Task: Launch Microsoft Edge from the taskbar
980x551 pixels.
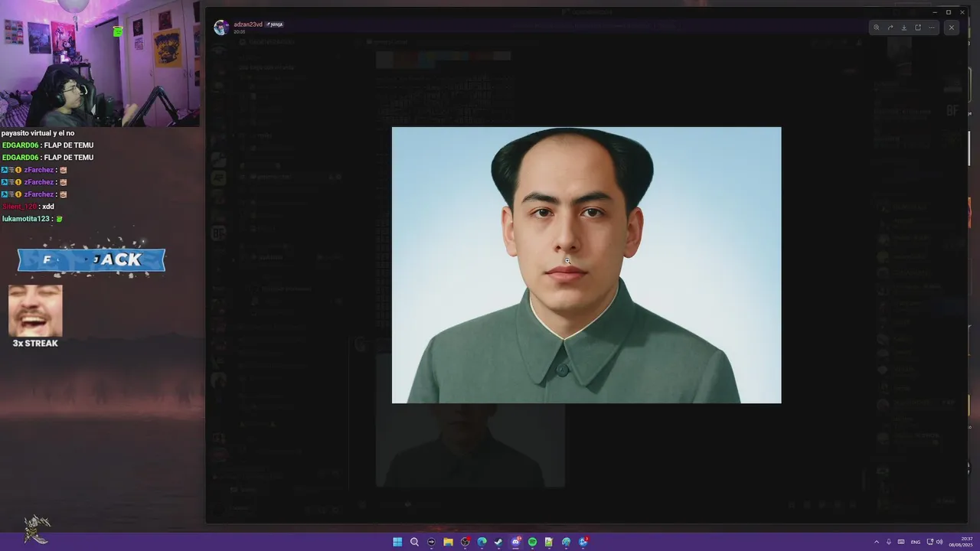Action: 482,542
